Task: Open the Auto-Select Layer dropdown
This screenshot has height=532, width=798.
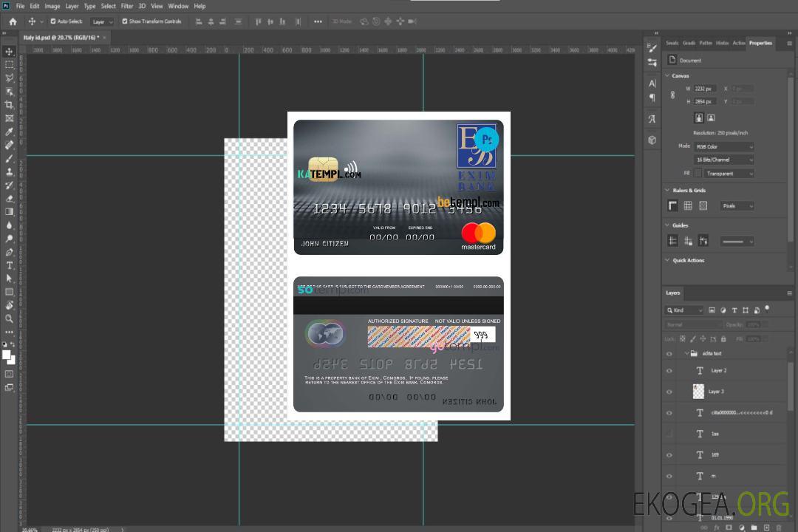Action: point(102,21)
